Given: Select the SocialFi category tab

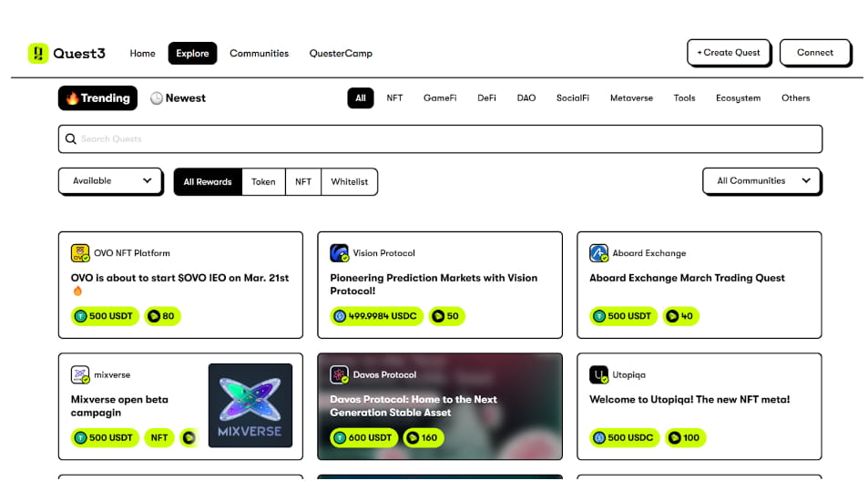Looking at the screenshot, I should (x=572, y=98).
